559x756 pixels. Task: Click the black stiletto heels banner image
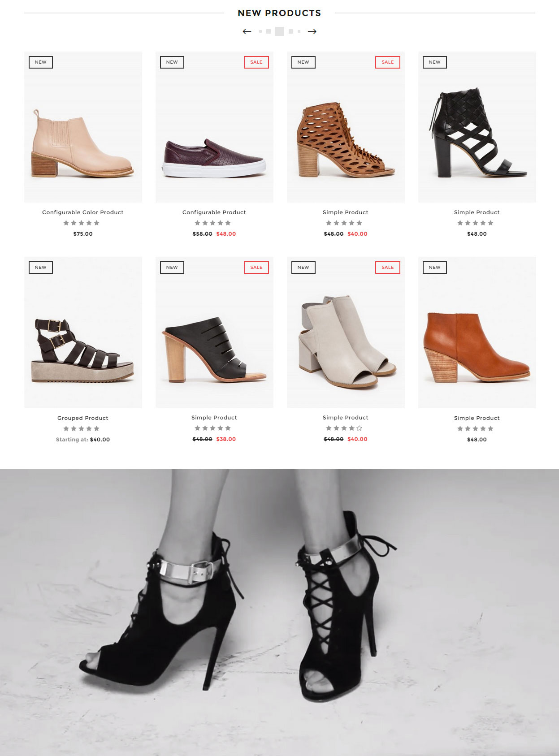[279, 612]
